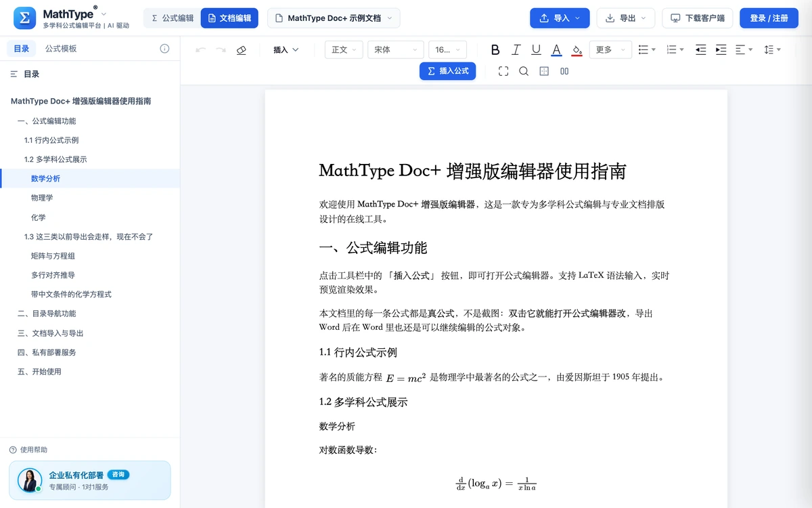This screenshot has width=812, height=508.
Task: Open the paint bucket highlight color
Action: click(577, 50)
